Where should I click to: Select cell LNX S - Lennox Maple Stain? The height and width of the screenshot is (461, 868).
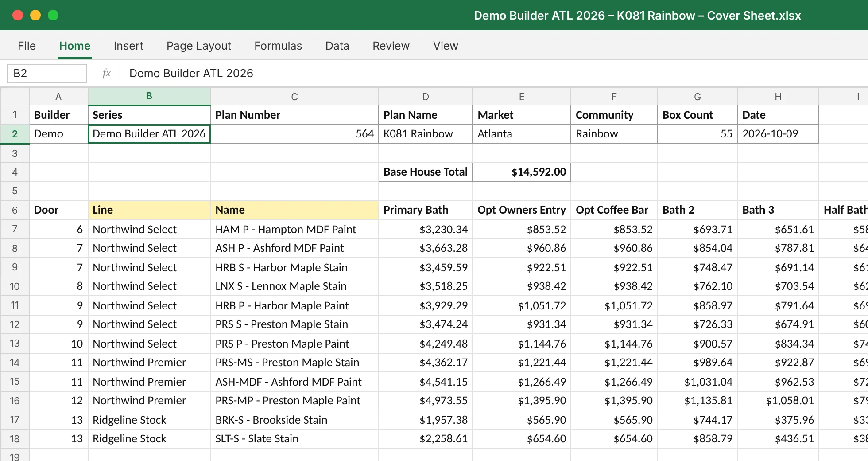pos(294,286)
